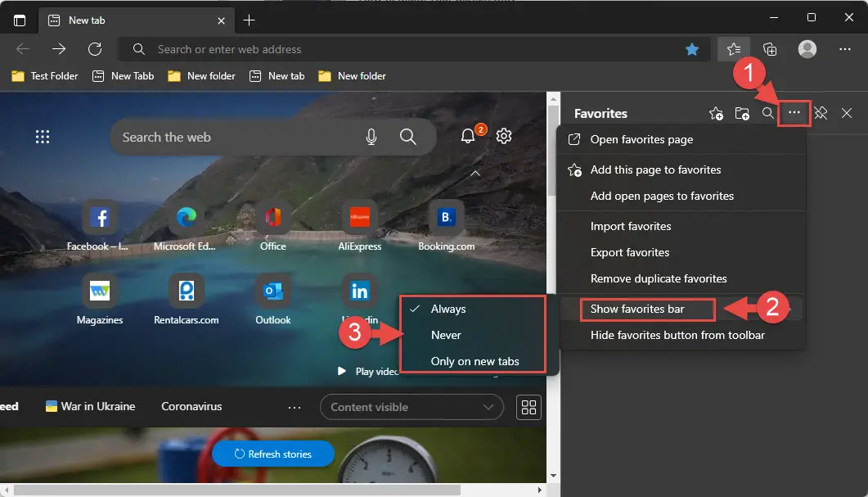The width and height of the screenshot is (868, 497).
Task: Choose Export favorites
Action: tap(681, 253)
